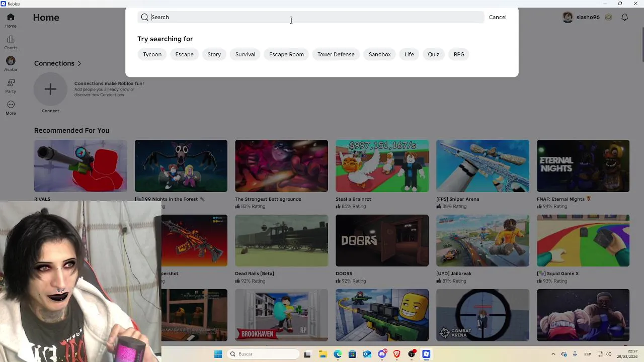Open the Brookhaven RP thumbnail
644x362 pixels.
click(x=281, y=315)
